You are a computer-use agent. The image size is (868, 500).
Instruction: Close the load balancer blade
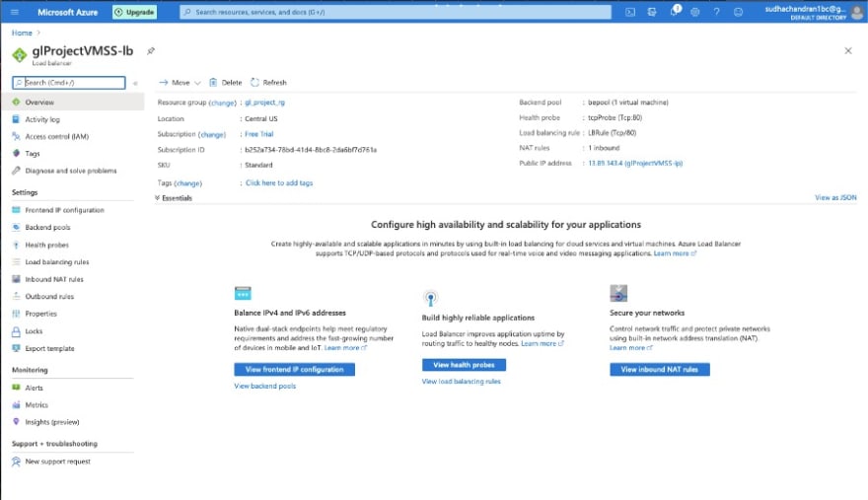click(x=848, y=51)
